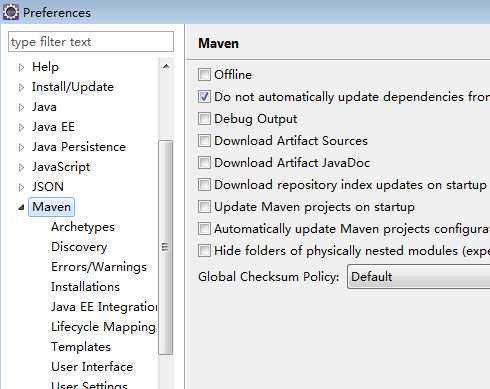Enable the Offline checkbox
Viewport: 490px width, 389px height.
pyautogui.click(x=204, y=75)
